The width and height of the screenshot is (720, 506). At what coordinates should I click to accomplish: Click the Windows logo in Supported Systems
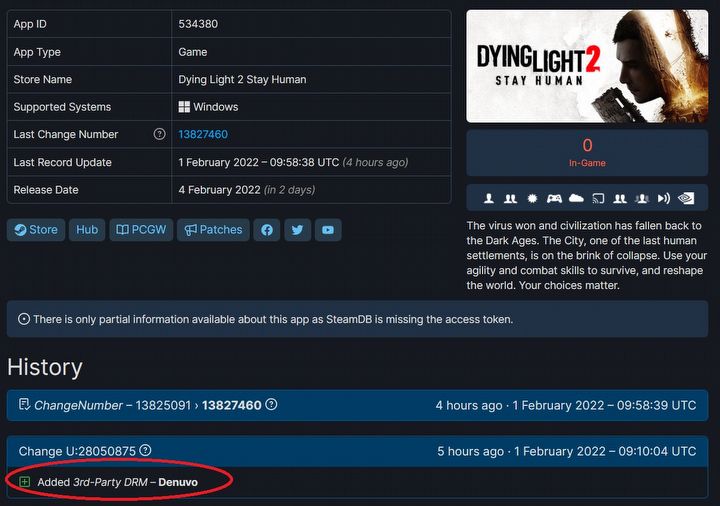pos(184,107)
